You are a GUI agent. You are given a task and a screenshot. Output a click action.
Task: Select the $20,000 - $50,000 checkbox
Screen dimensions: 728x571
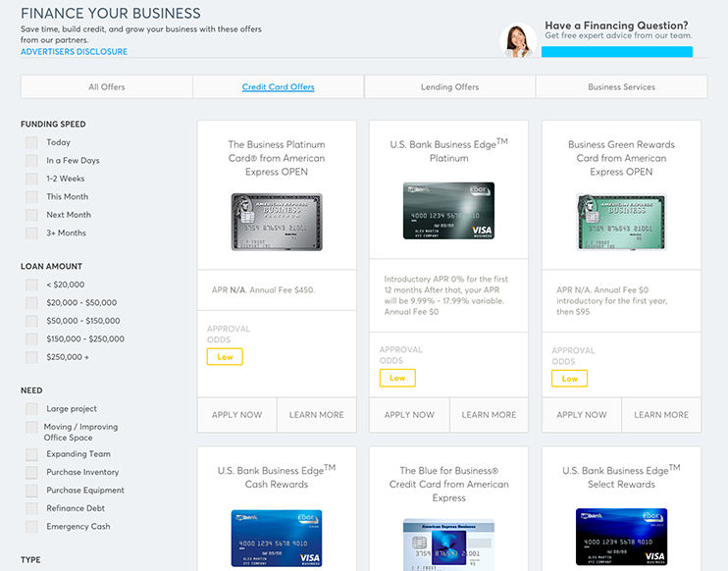(31, 303)
